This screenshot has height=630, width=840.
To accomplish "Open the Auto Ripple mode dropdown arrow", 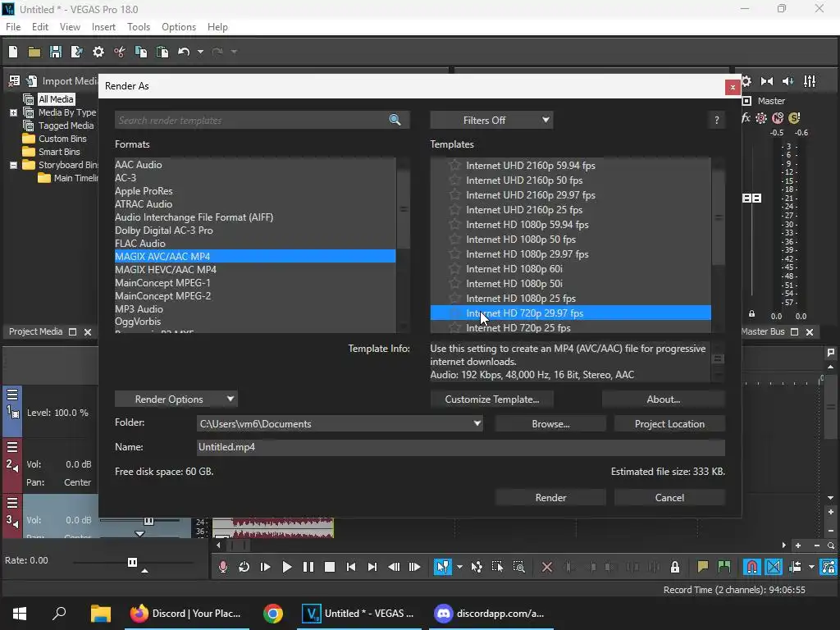I will pyautogui.click(x=811, y=567).
